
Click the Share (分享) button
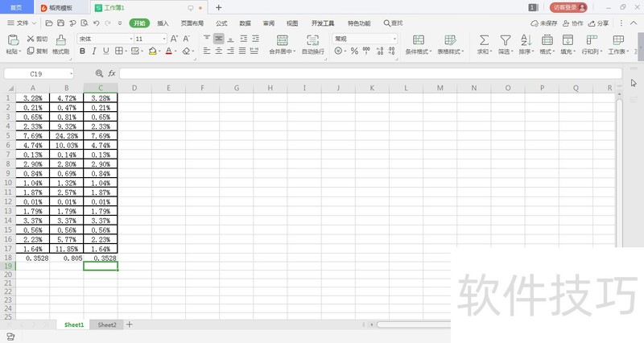598,23
